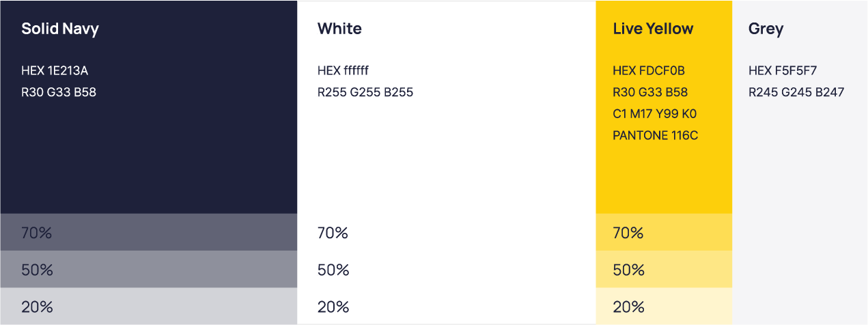Click the White main color swatch
This screenshot has height=325, width=868.
tap(447, 107)
